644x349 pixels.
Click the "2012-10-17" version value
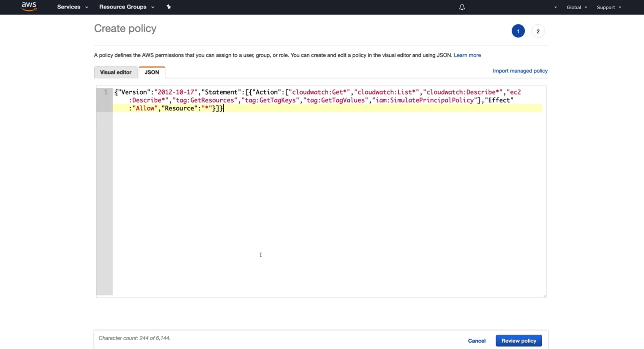coord(176,92)
